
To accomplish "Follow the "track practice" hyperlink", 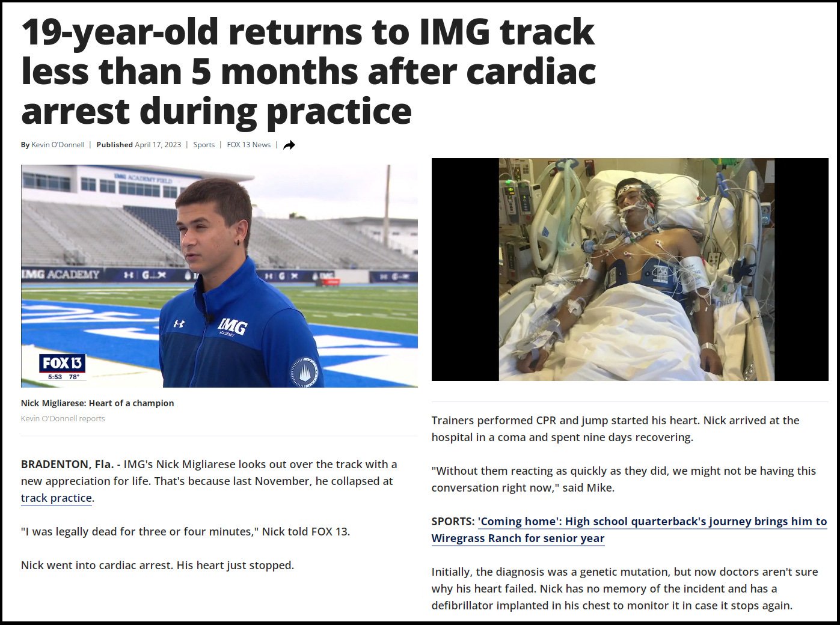I will tap(57, 498).
